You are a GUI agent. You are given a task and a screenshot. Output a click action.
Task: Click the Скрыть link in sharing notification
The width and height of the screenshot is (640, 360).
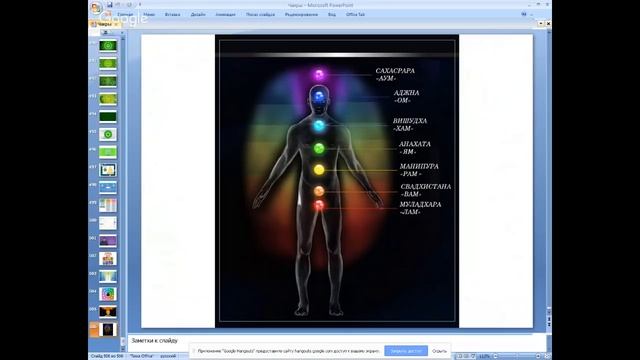pyautogui.click(x=439, y=351)
